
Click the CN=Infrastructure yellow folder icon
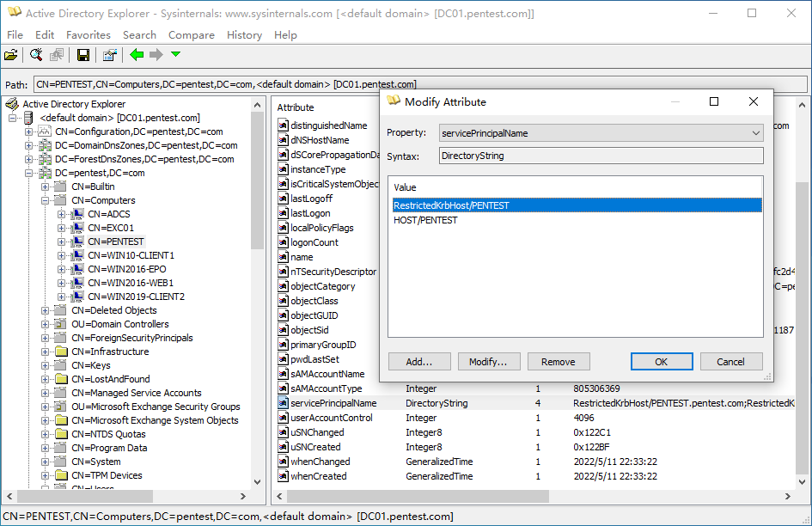tap(61, 352)
